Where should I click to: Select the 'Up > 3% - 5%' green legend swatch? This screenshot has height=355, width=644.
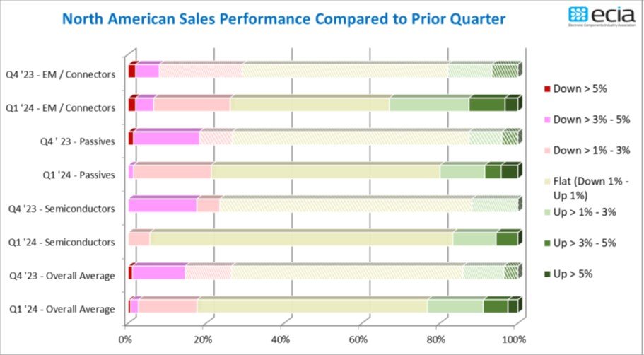pyautogui.click(x=546, y=243)
